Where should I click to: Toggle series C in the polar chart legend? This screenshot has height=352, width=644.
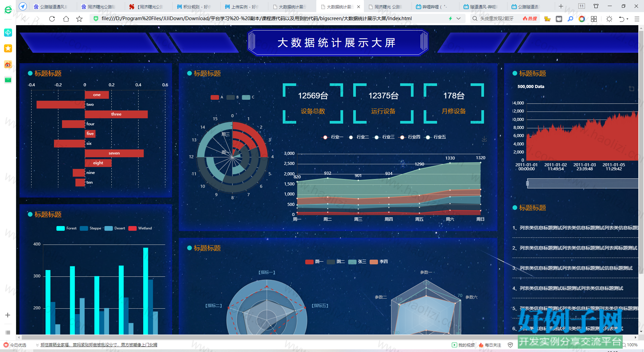[x=248, y=97]
